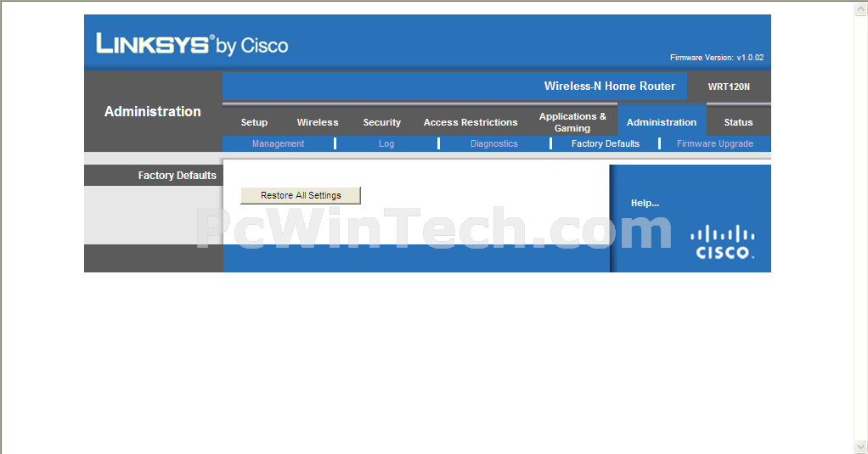
Task: Open the Access Restrictions tab
Action: [x=471, y=122]
